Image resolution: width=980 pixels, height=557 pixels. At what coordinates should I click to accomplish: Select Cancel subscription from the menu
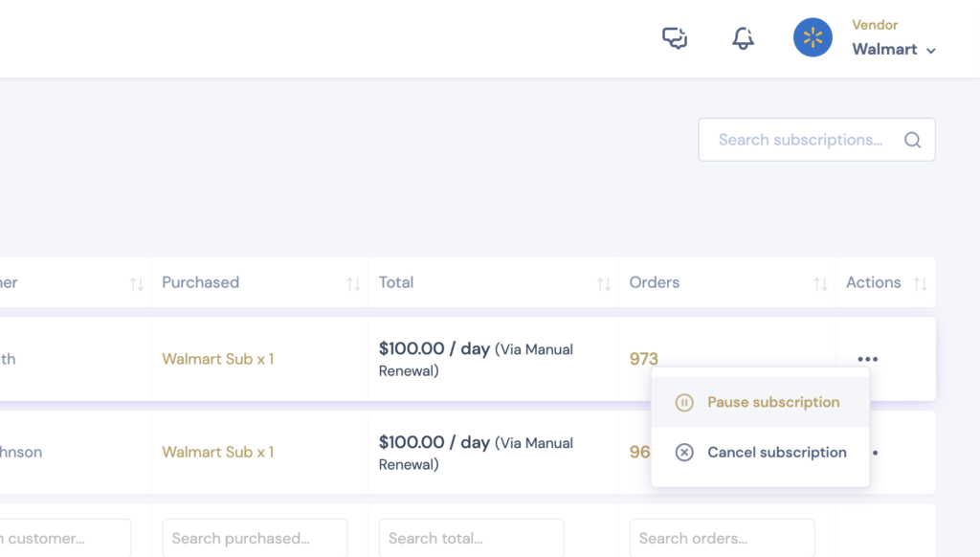coord(776,452)
